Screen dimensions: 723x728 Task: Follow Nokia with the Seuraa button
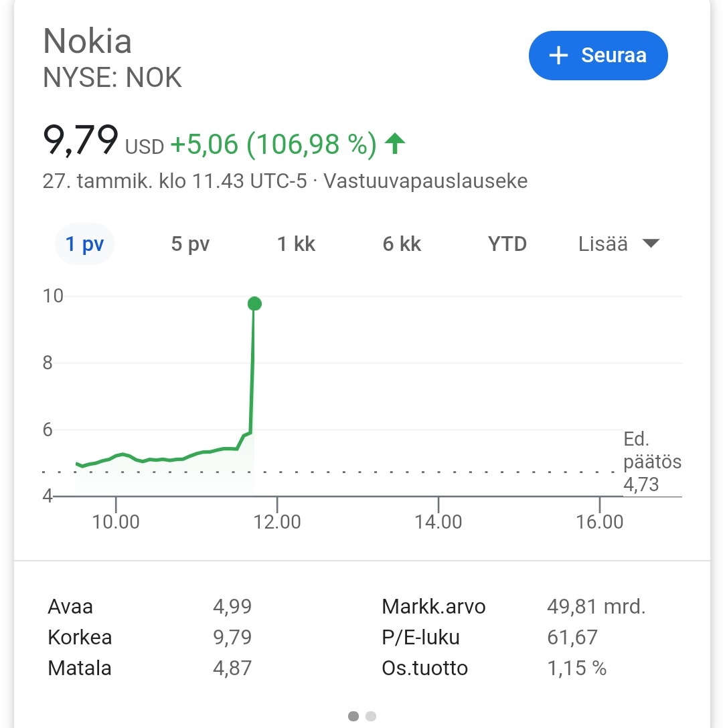598,56
